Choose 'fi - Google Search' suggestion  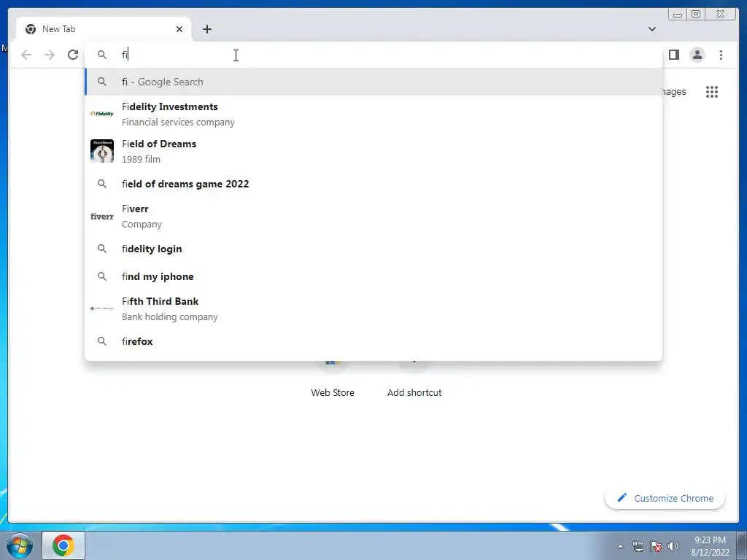click(373, 82)
